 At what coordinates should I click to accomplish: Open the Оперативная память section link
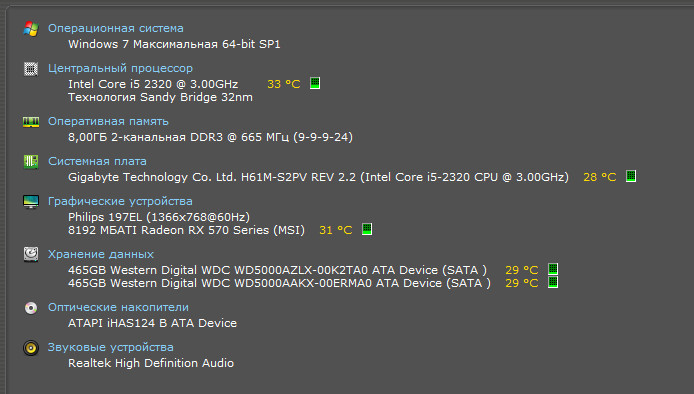click(x=108, y=121)
